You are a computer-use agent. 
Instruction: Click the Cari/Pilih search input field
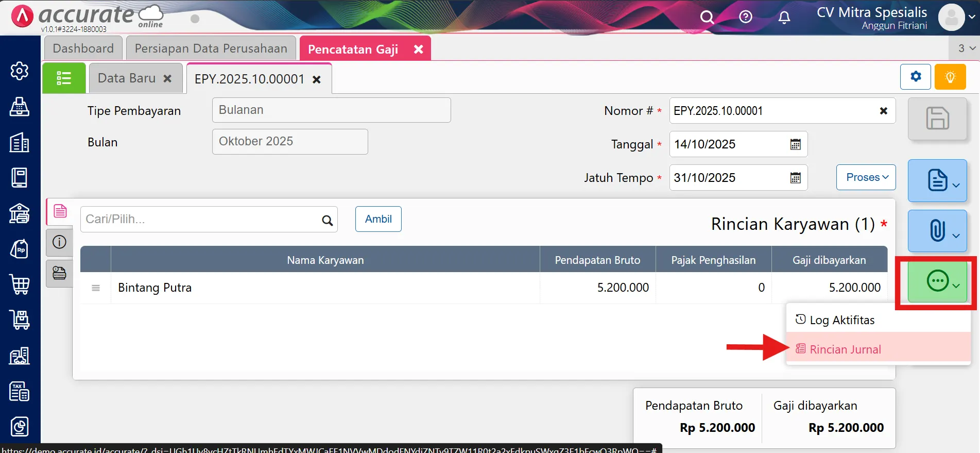click(x=201, y=220)
